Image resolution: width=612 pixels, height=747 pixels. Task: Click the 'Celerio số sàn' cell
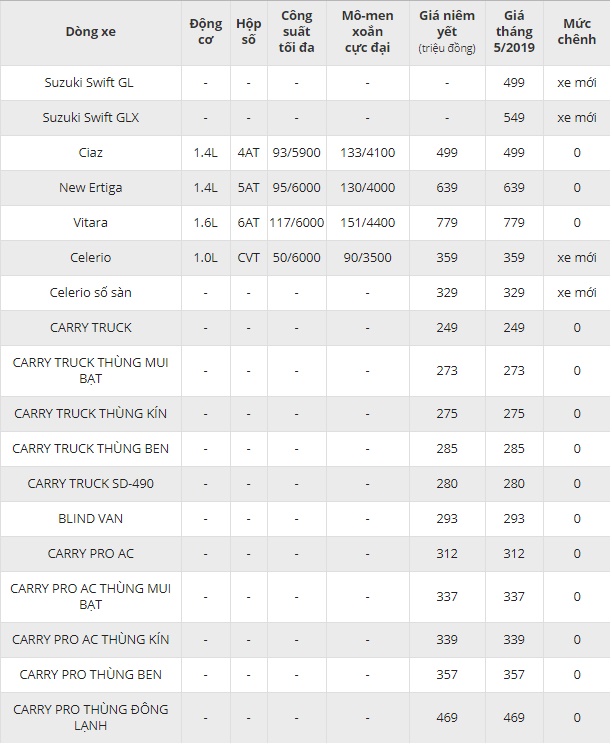91,293
